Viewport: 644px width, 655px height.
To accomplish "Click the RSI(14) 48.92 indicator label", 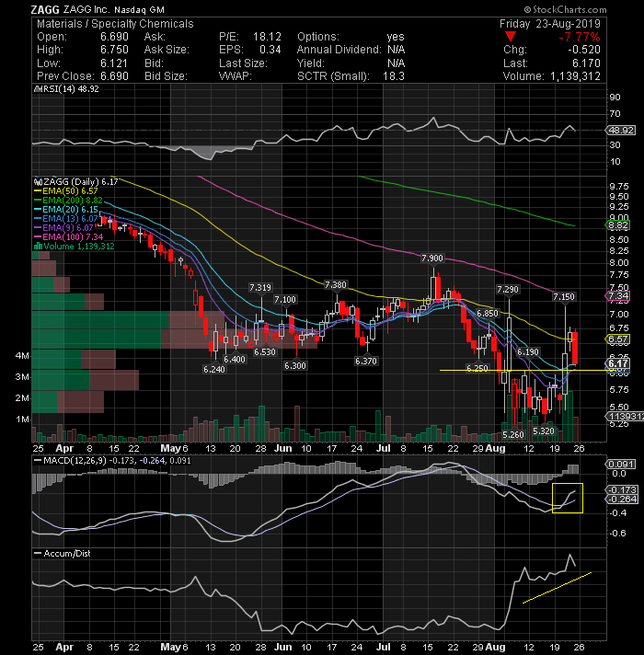I will (x=68, y=88).
